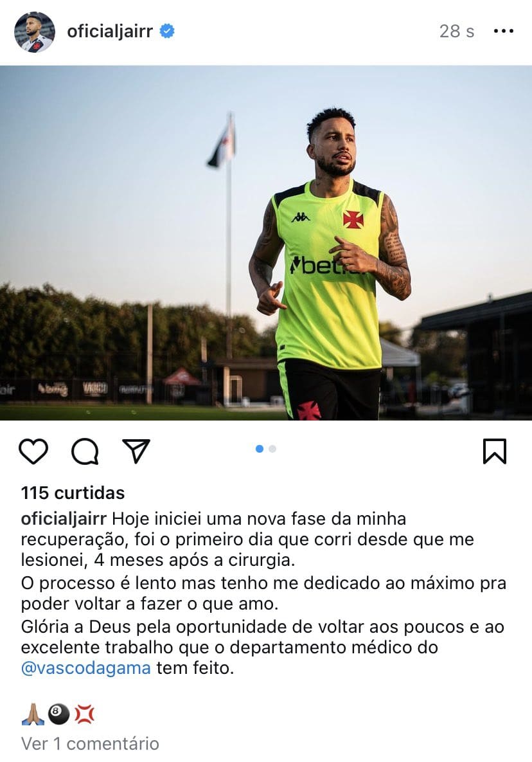View the 115 curtidas likes list
Image resolution: width=532 pixels, height=762 pixels.
(73, 493)
